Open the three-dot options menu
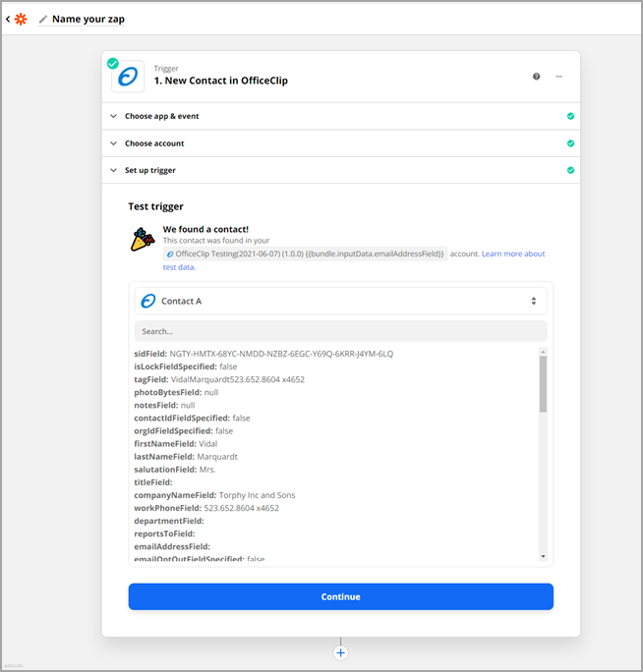The image size is (643, 672). [558, 77]
